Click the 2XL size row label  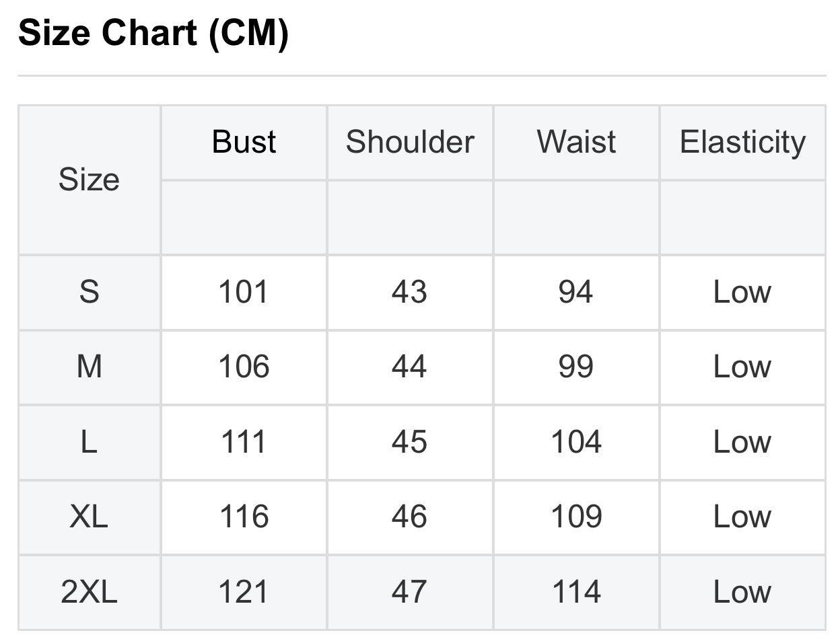coord(89,593)
